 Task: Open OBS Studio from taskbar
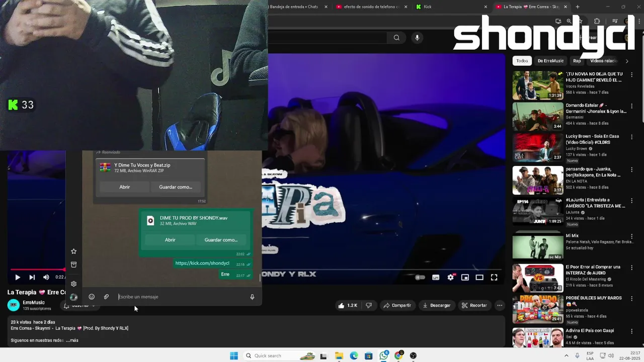tap(413, 355)
